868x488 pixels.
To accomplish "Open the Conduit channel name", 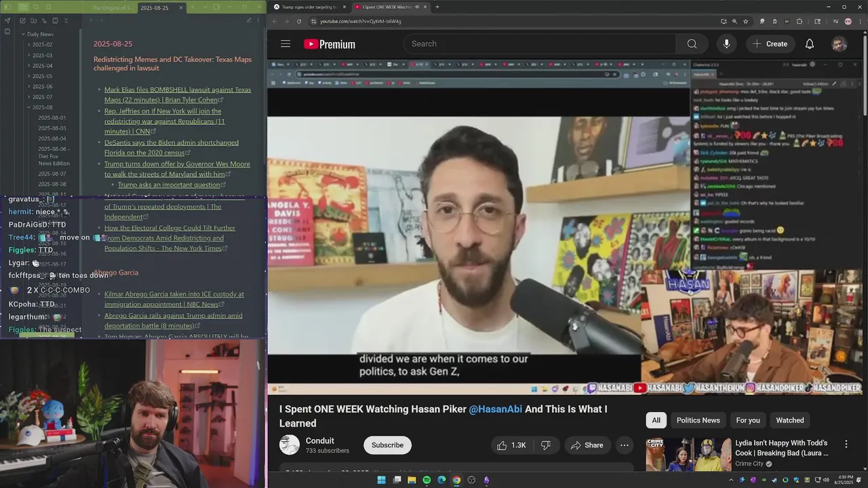I will [319, 441].
